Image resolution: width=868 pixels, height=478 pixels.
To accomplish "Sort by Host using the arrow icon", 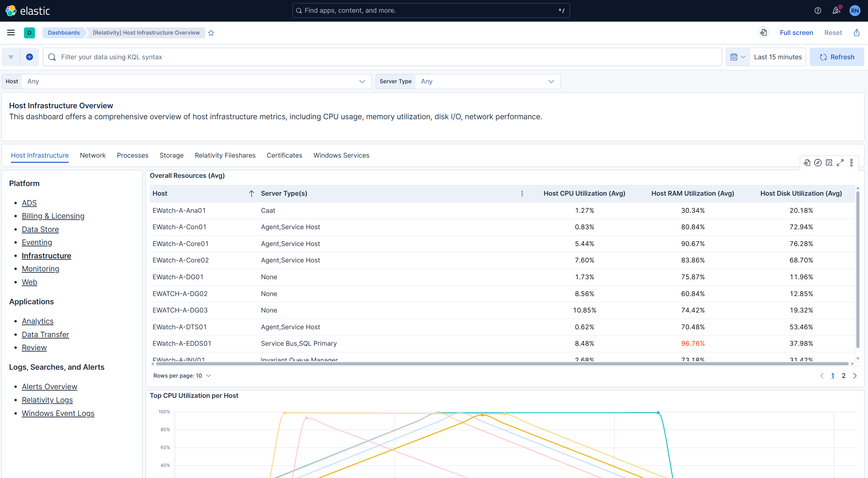I will coord(251,194).
